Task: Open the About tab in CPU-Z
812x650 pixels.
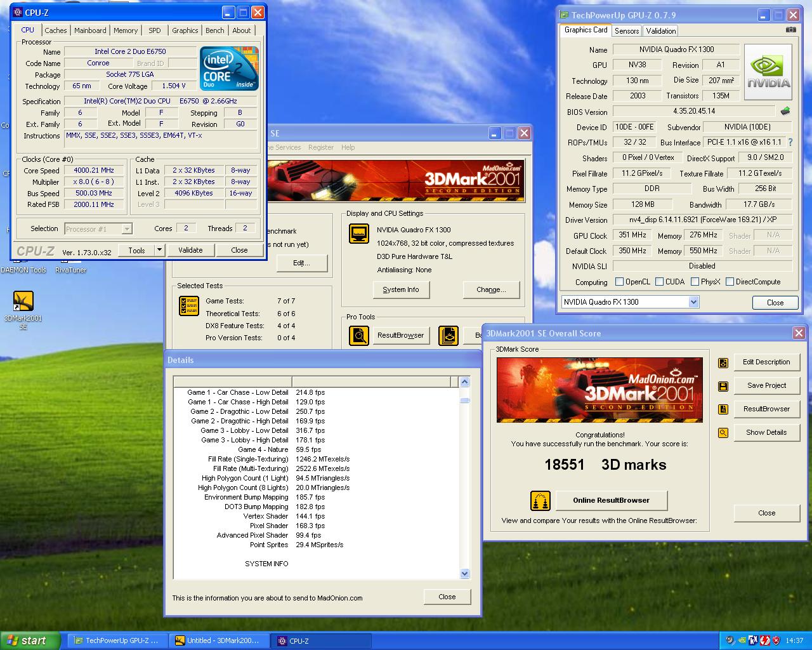Action: click(x=241, y=30)
